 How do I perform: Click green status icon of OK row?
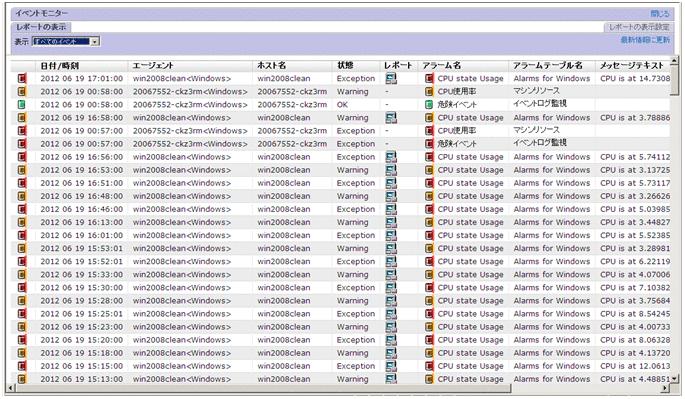(x=22, y=104)
